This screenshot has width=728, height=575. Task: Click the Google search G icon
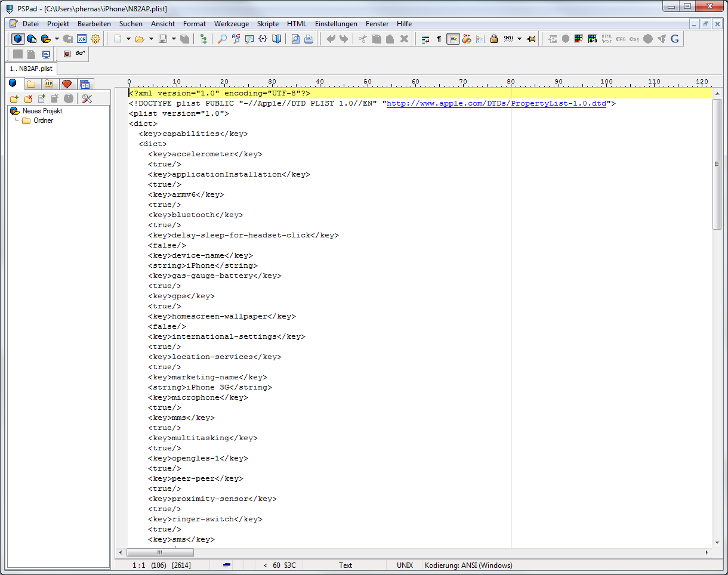[x=675, y=39]
